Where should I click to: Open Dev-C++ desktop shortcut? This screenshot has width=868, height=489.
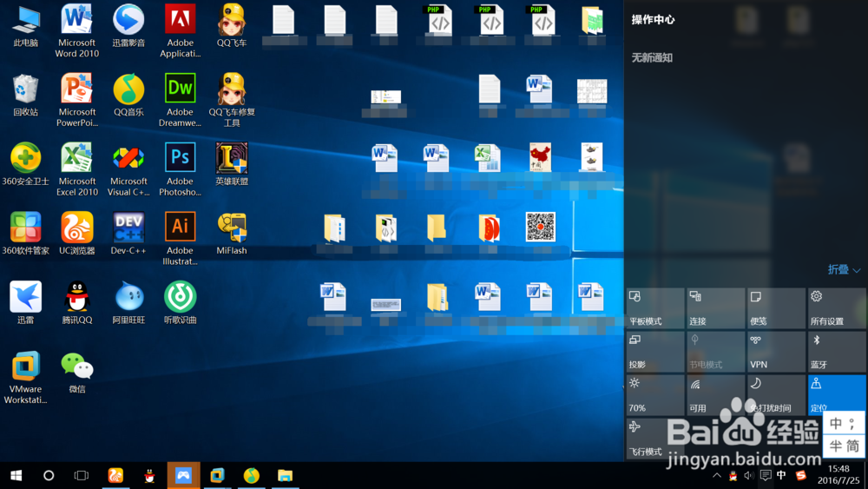(128, 234)
